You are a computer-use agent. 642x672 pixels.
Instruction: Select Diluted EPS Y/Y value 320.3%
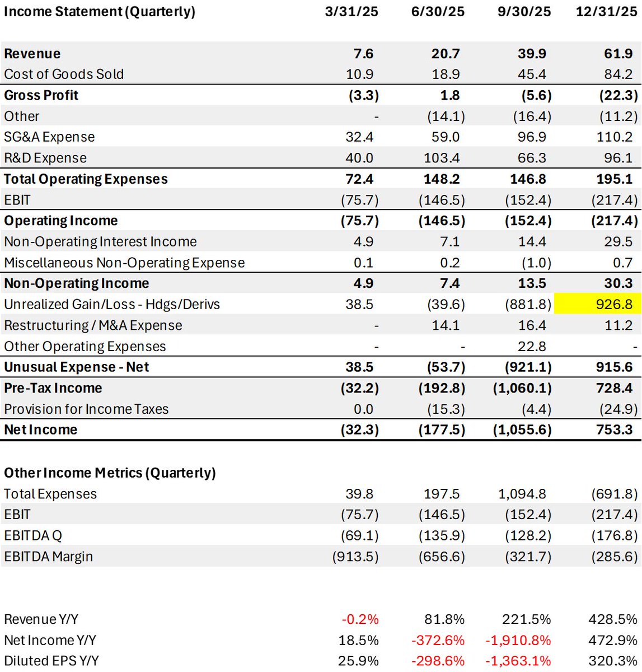613,661
